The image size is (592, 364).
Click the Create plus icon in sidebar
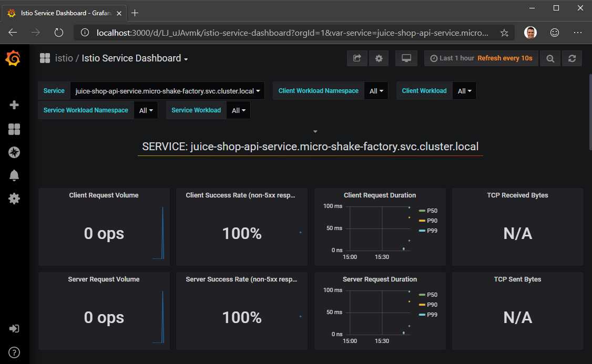click(x=14, y=105)
